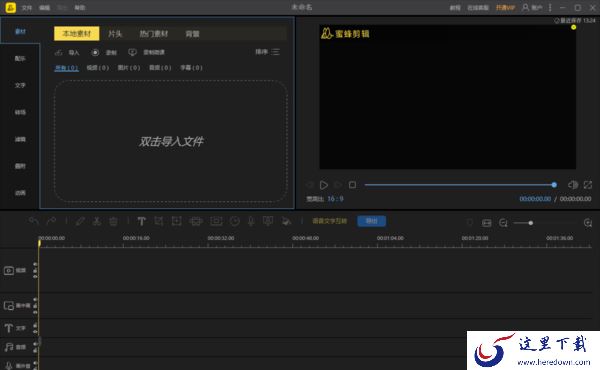Select the 动画 sidebar section
This screenshot has width=600, height=370.
coord(20,193)
